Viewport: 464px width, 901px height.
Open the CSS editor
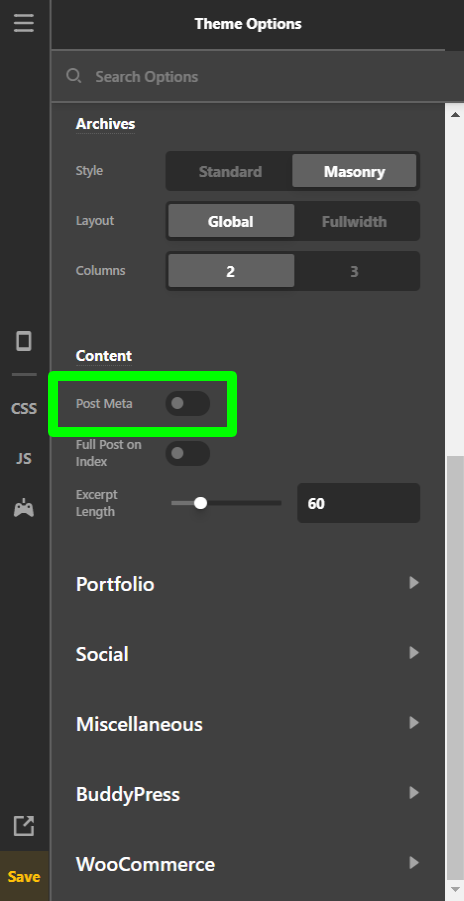tap(24, 409)
